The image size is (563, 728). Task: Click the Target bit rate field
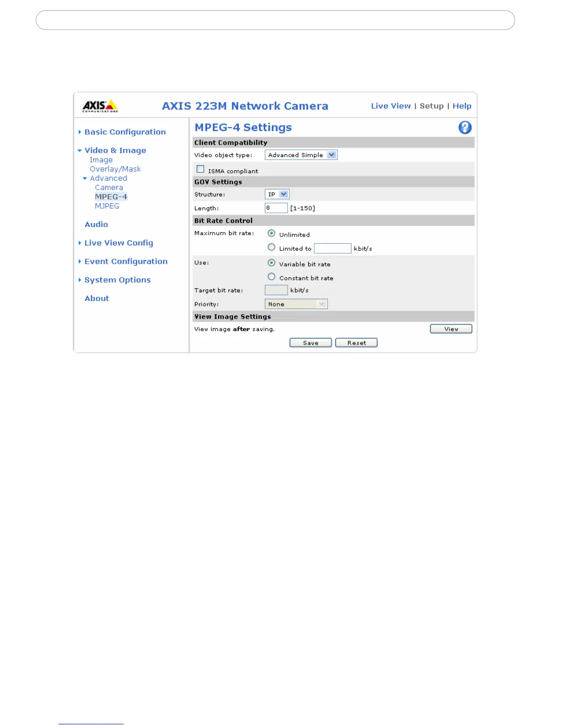[x=276, y=290]
